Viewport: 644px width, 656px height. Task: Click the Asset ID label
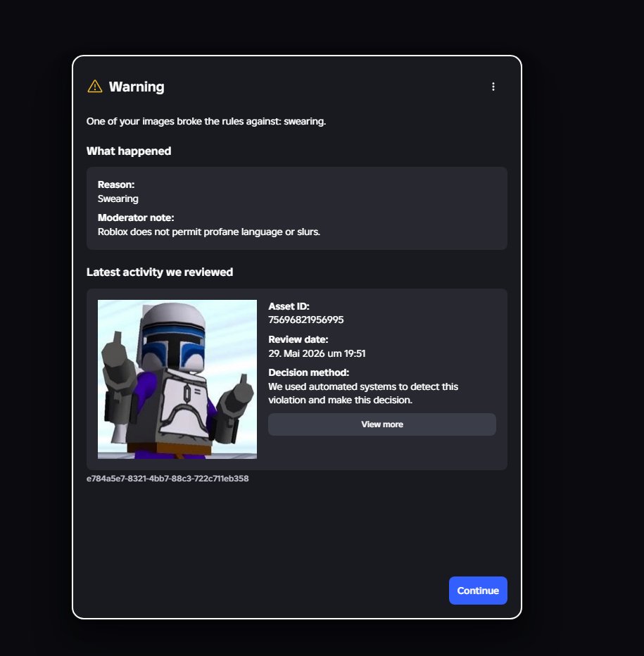[289, 306]
